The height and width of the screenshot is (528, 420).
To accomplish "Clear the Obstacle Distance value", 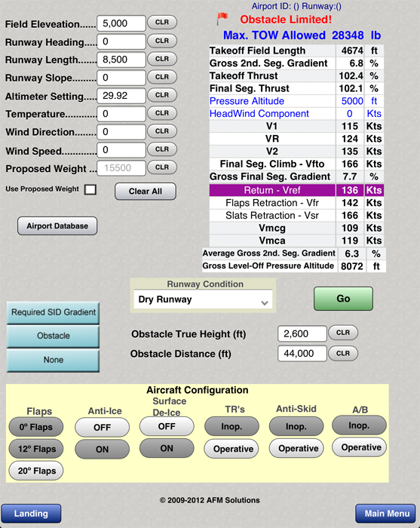I will point(343,353).
